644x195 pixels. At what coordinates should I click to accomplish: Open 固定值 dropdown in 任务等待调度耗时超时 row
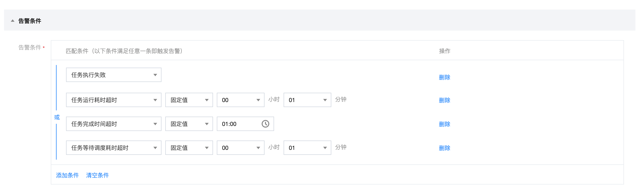(189, 148)
